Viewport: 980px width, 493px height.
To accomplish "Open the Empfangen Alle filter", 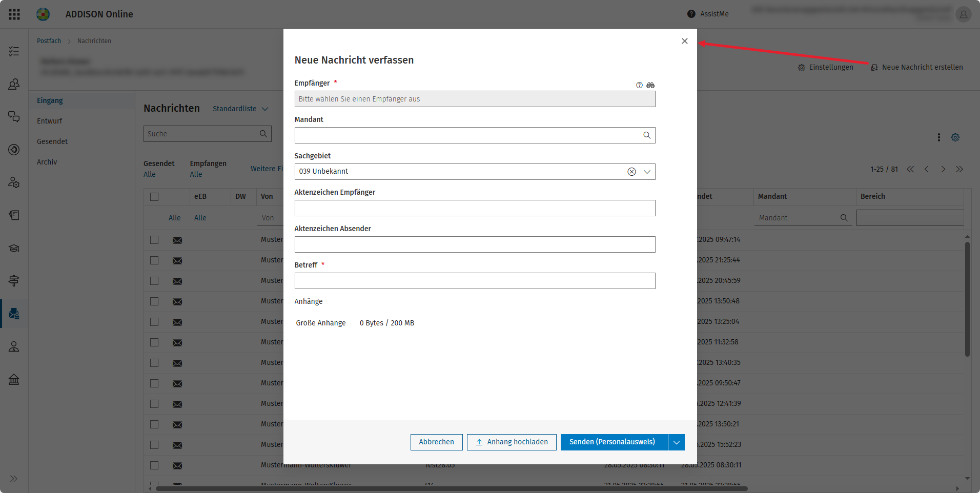I will click(x=196, y=174).
